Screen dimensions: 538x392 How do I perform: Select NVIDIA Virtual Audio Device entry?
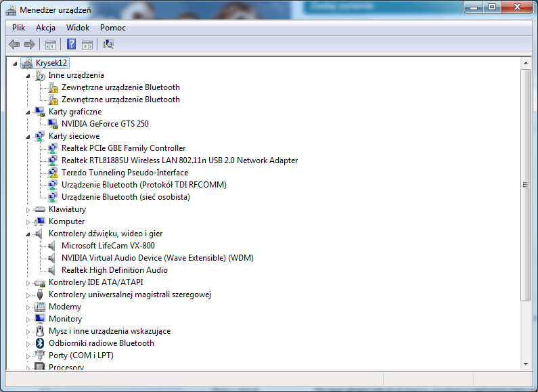(158, 258)
